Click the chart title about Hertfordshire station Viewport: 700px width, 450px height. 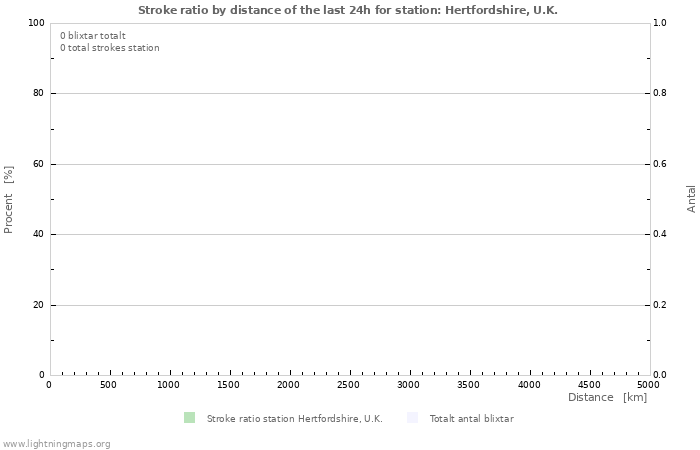pyautogui.click(x=348, y=9)
